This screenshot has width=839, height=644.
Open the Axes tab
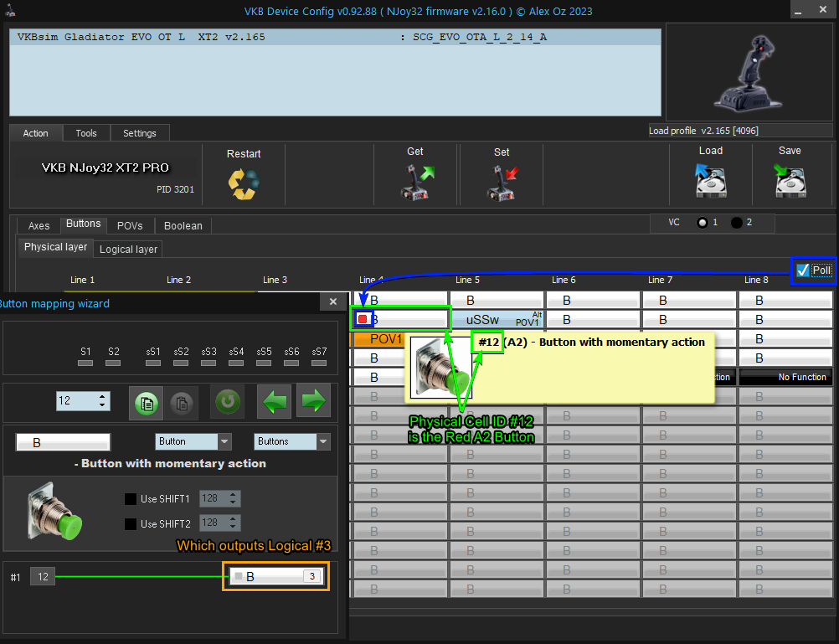pyautogui.click(x=39, y=226)
